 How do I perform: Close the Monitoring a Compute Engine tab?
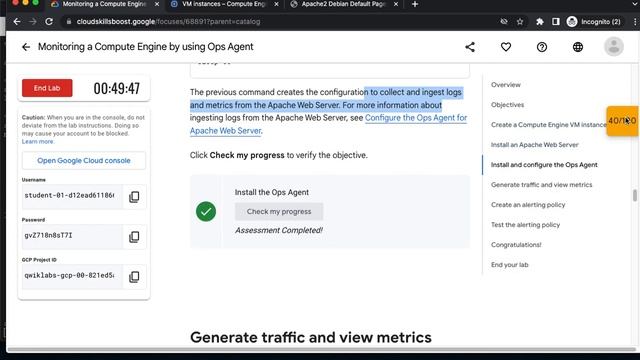coord(157,4)
